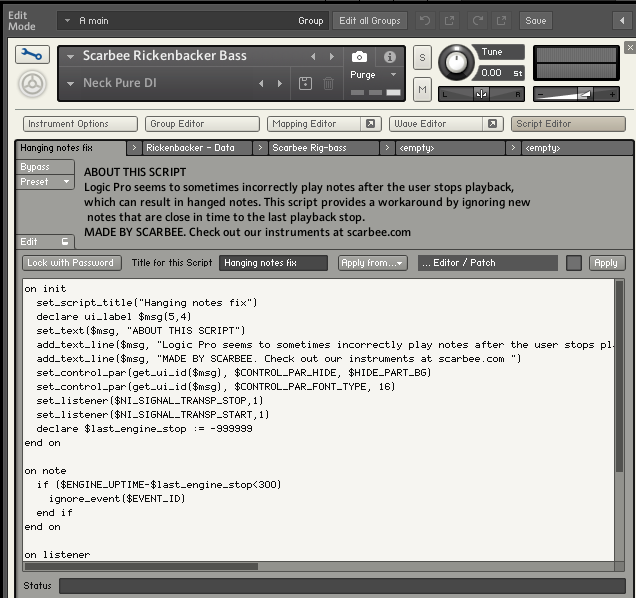Click the trash delete snapshot icon
The image size is (636, 598).
(328, 84)
